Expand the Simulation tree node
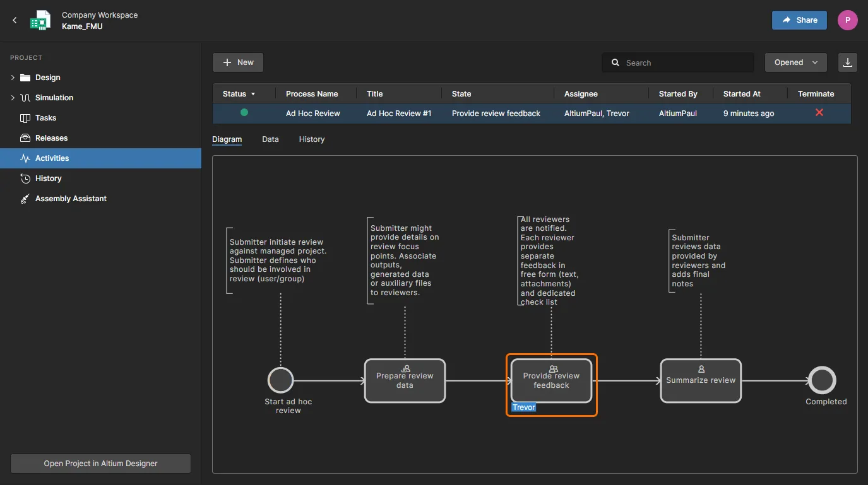868x485 pixels. (13, 98)
